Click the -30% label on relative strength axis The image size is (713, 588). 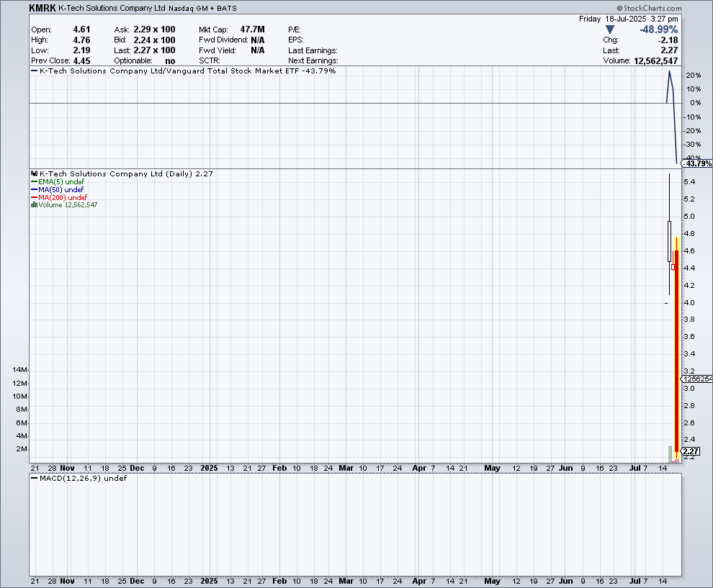click(x=692, y=145)
